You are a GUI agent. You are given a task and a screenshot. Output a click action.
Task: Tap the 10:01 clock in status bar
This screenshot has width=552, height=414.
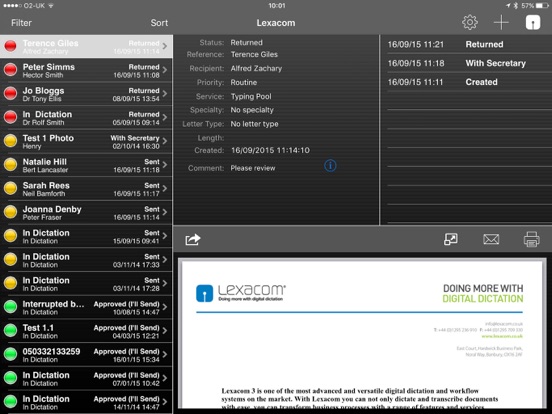[277, 6]
